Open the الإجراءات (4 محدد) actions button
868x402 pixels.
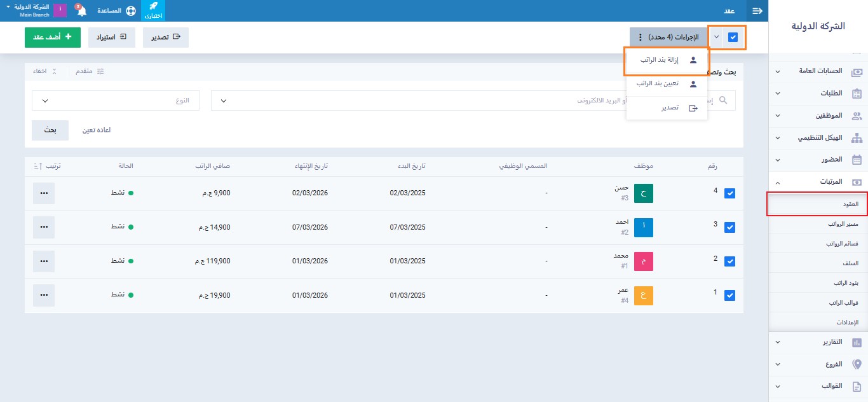[x=668, y=38]
